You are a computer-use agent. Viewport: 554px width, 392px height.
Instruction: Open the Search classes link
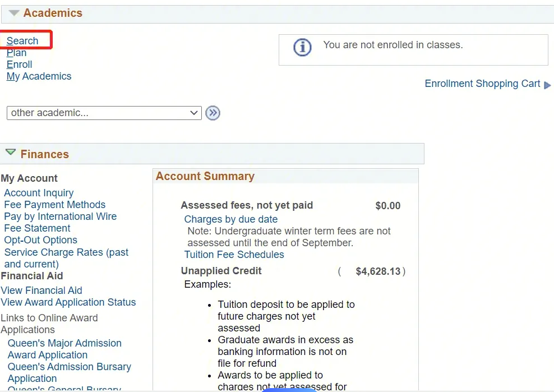[22, 41]
